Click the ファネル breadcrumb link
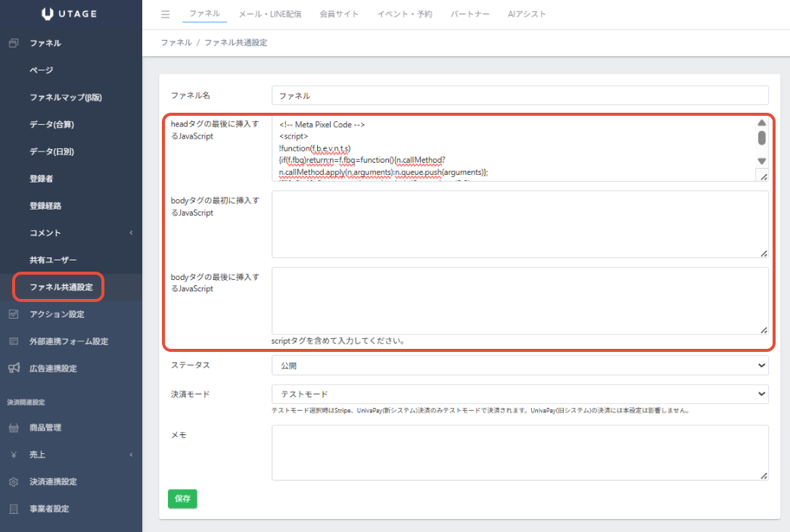This screenshot has height=532, width=790. [176, 43]
